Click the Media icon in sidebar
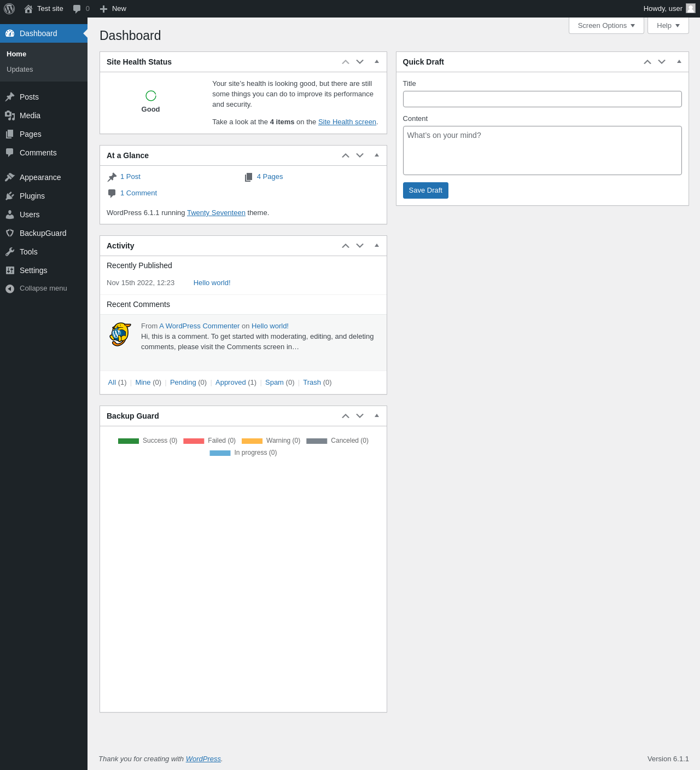Image resolution: width=700 pixels, height=770 pixels. coord(10,115)
